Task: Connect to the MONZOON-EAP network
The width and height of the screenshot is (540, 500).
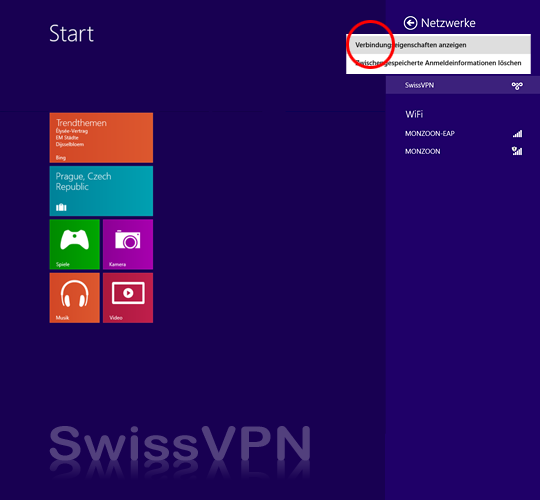Action: point(463,134)
